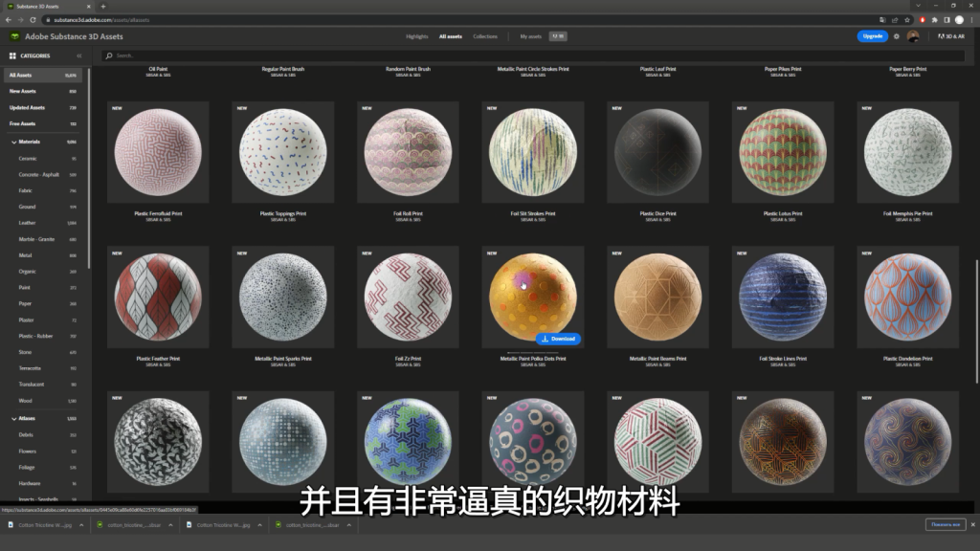The height and width of the screenshot is (551, 980).
Task: Open the Foil Stroke Lines Print thumbnail
Action: point(783,297)
